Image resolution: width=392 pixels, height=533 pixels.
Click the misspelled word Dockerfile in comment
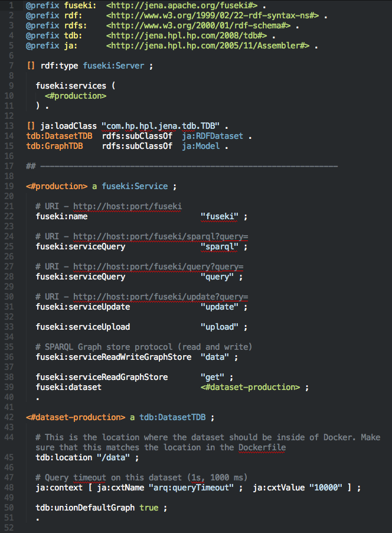262,447
